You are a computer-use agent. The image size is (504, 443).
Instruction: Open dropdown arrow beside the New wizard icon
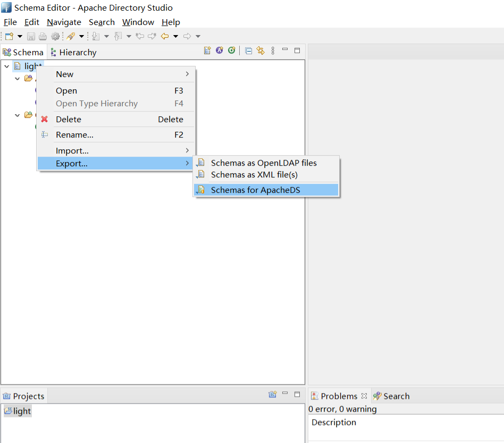tap(20, 36)
